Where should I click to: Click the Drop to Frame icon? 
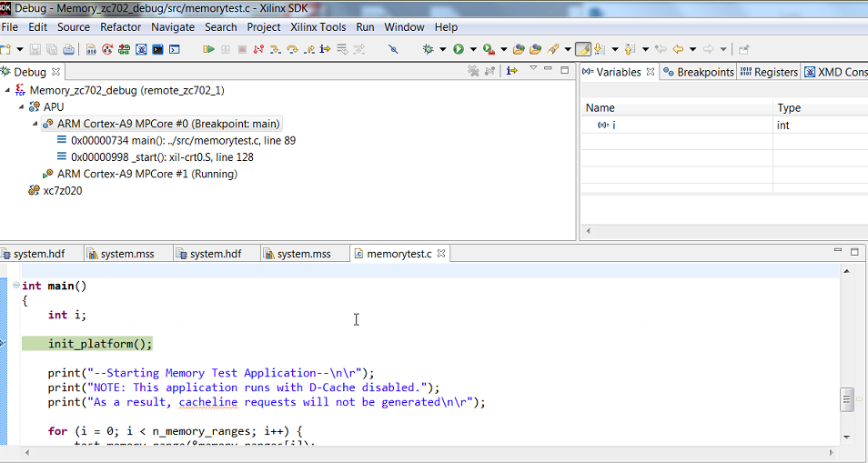click(343, 49)
